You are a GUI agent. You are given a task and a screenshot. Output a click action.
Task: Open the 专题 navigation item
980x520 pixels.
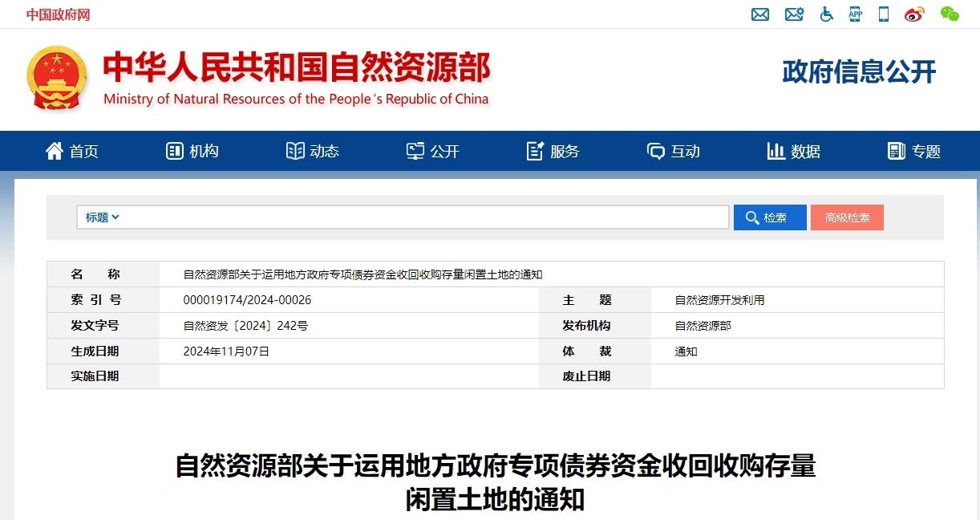point(914,151)
